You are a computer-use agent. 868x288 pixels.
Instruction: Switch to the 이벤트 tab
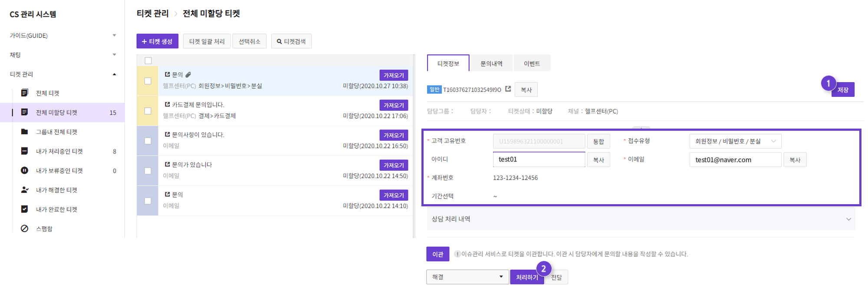pyautogui.click(x=532, y=63)
